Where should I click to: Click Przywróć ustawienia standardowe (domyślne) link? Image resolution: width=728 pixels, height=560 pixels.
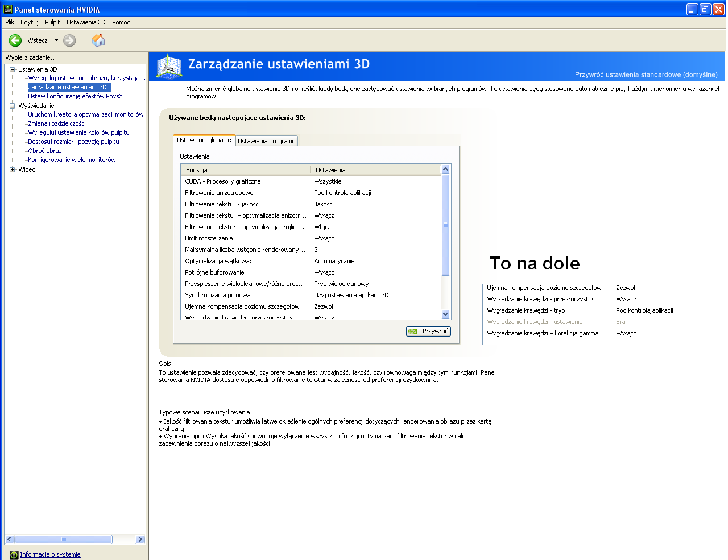tap(646, 74)
